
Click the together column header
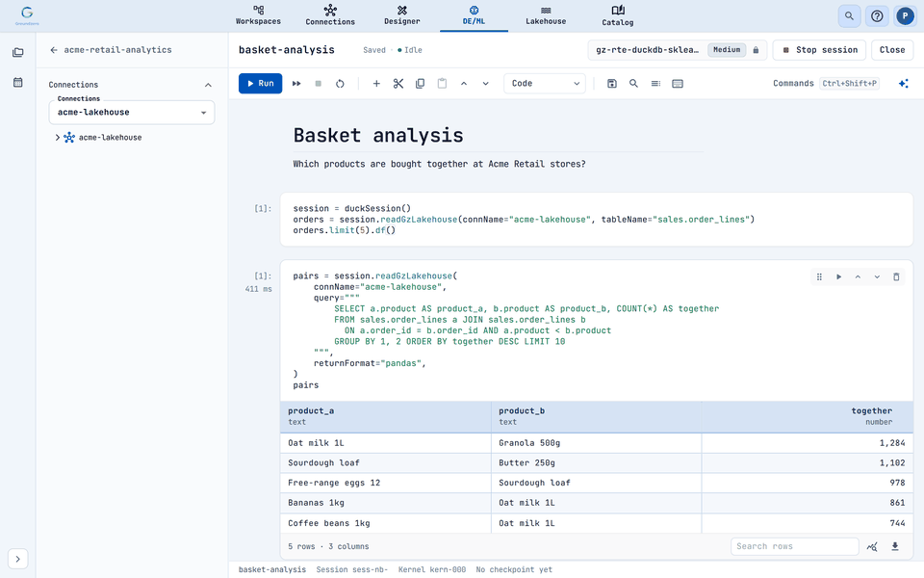tap(808, 416)
